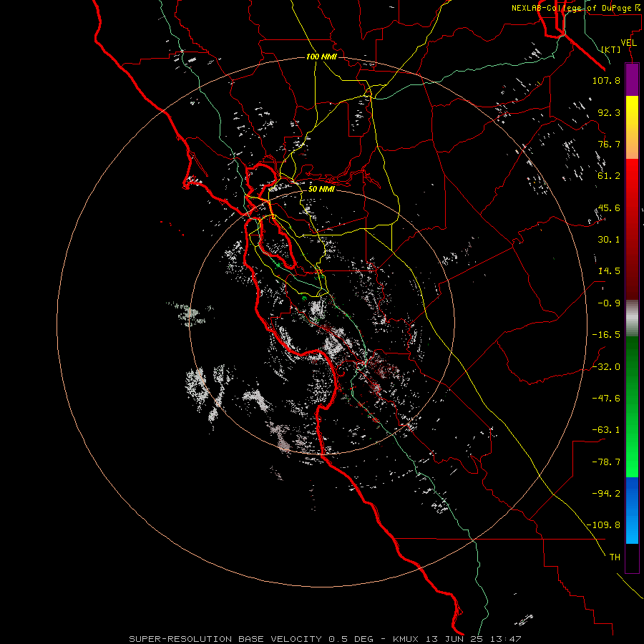Click the 30.1 velocity scale value
This screenshot has height=644, width=644.
(x=609, y=240)
